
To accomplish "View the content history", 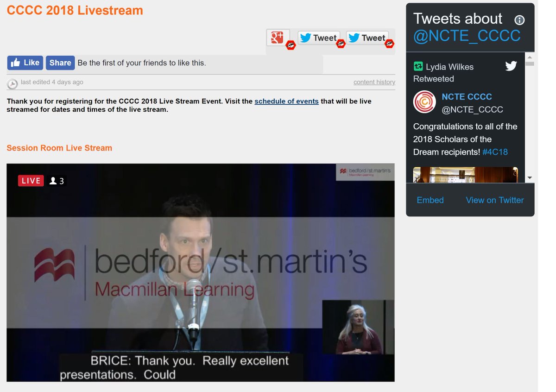I will (x=374, y=82).
